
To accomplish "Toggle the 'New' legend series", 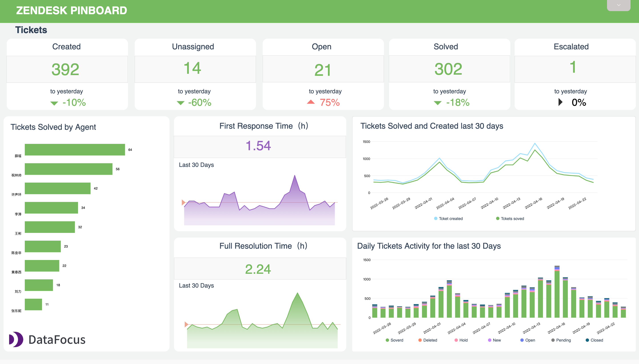I will (494, 340).
